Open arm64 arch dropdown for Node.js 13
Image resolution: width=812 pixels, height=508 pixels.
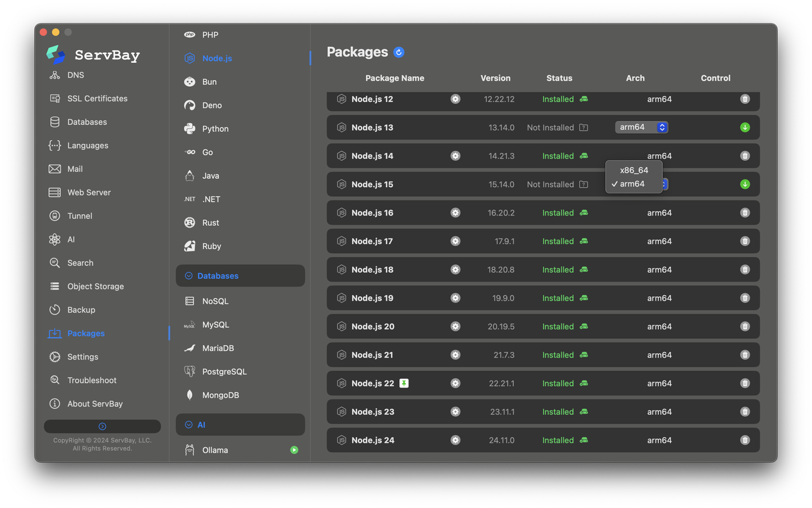[641, 127]
